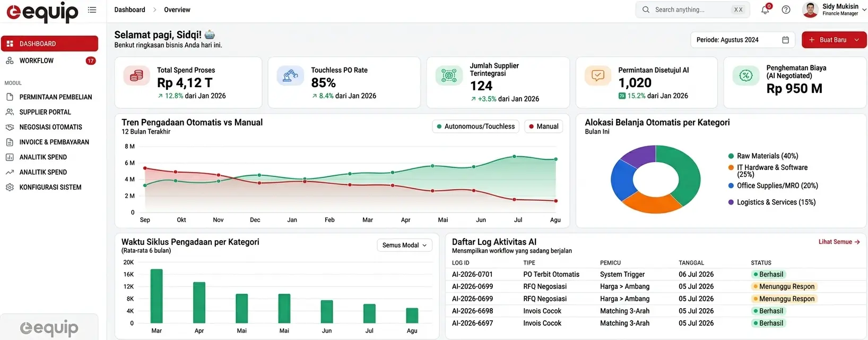The width and height of the screenshot is (868, 340).
Task: Click the Rp 4,12 T value
Action: pos(185,83)
